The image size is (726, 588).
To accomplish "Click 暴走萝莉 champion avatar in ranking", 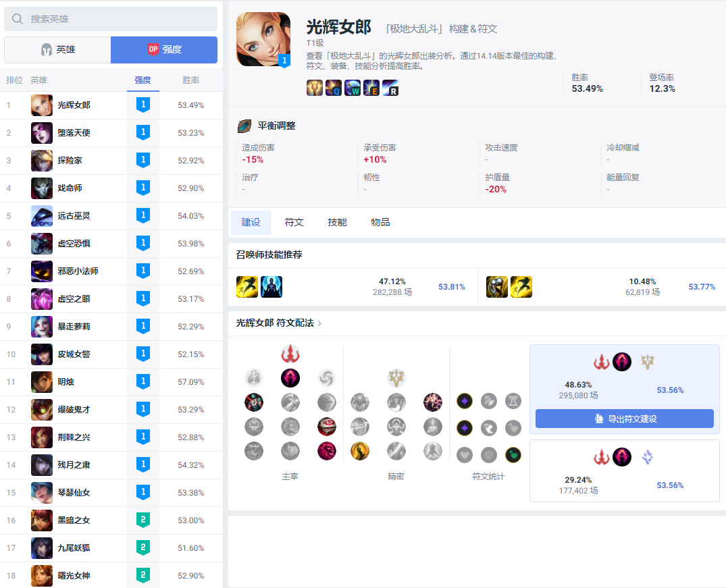I will coord(42,327).
